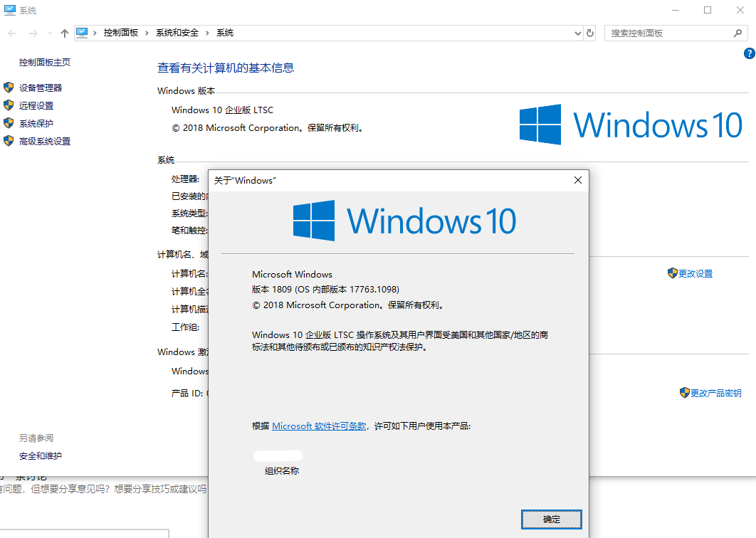This screenshot has height=538, width=756.
Task: Click the text Windows 10 企业版 LTSC in 系统 window
Action: pyautogui.click(x=222, y=110)
